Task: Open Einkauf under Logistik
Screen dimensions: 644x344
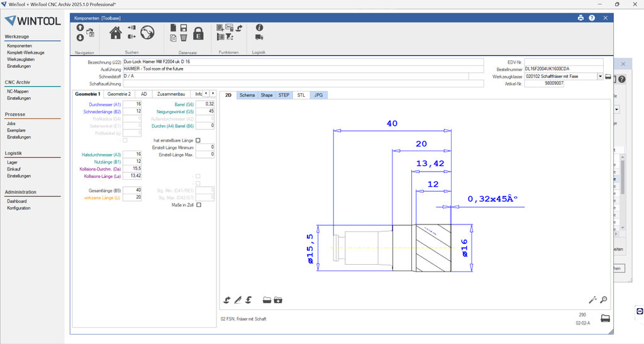Action: click(x=14, y=169)
